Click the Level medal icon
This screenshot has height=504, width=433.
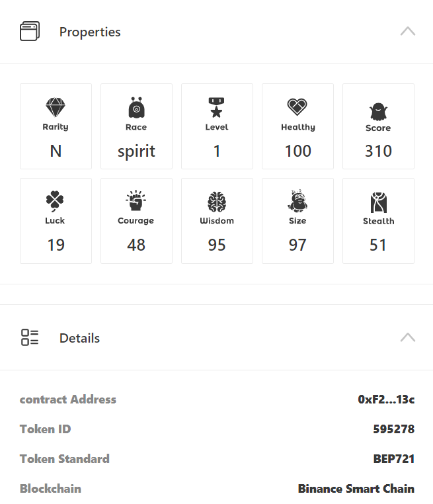pyautogui.click(x=217, y=107)
